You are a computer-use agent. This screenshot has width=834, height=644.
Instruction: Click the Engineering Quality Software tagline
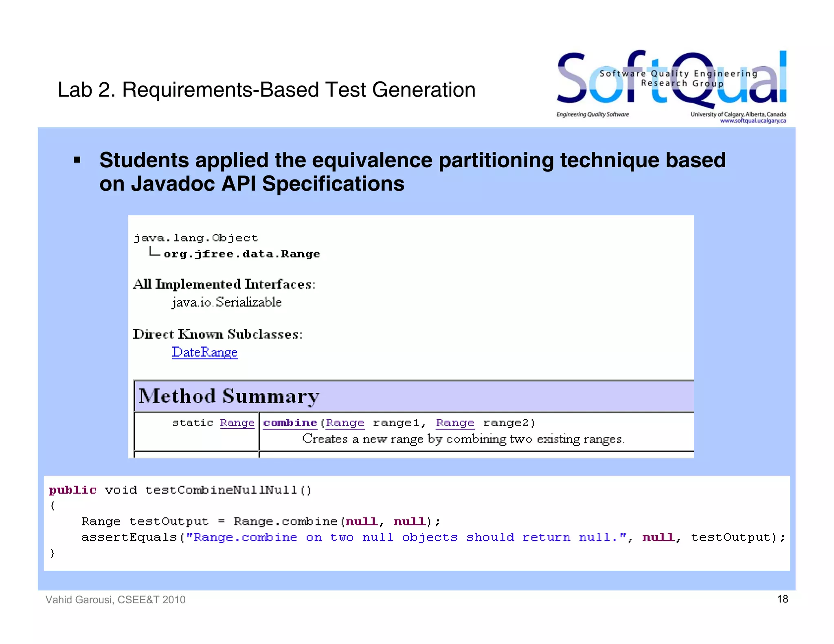[593, 114]
